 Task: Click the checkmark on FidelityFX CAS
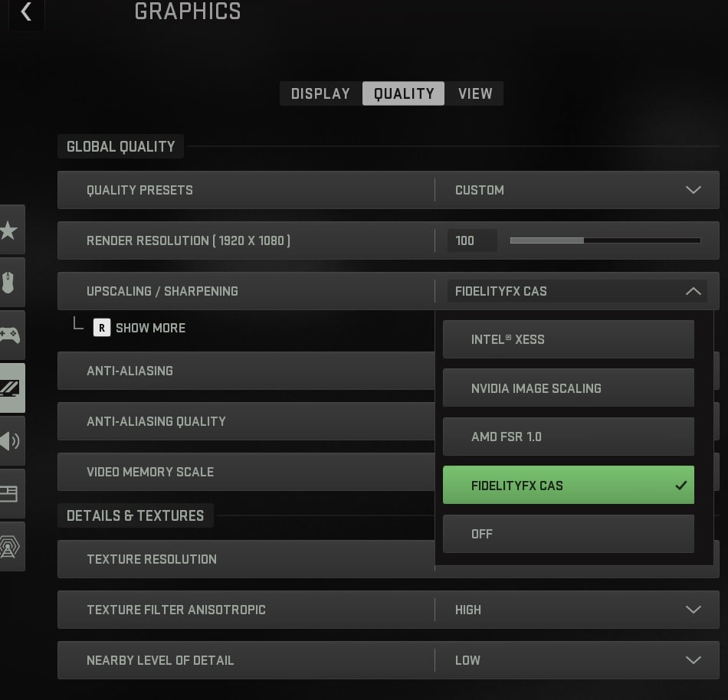(680, 486)
